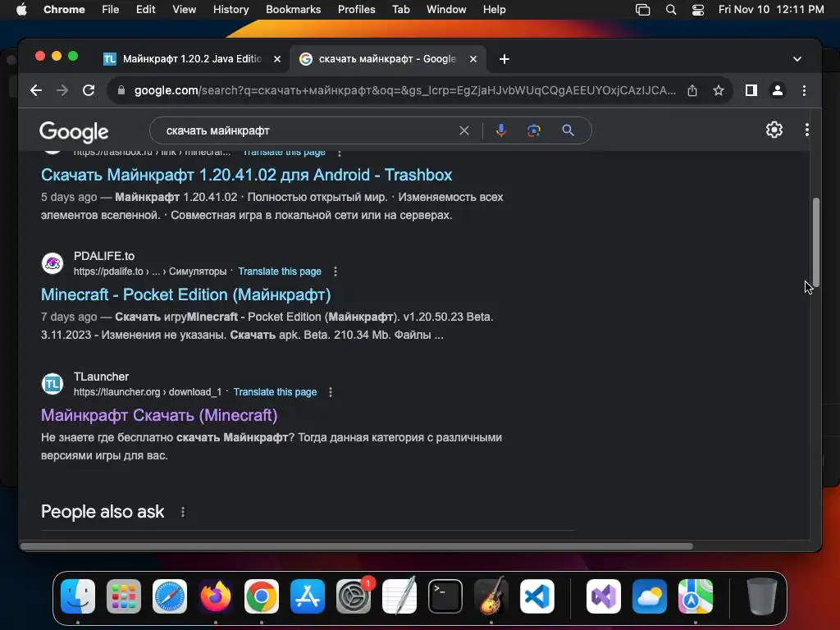Open the Edit menu

[x=145, y=10]
